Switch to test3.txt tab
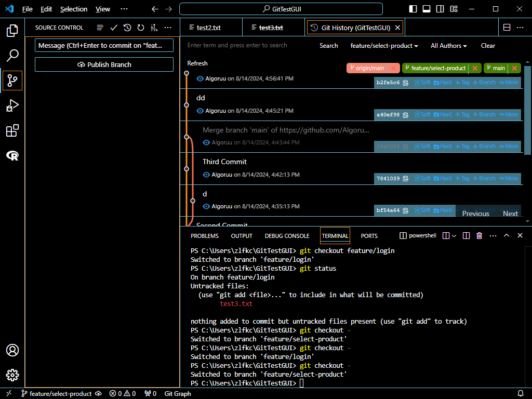Image resolution: width=532 pixels, height=399 pixels. click(x=273, y=28)
